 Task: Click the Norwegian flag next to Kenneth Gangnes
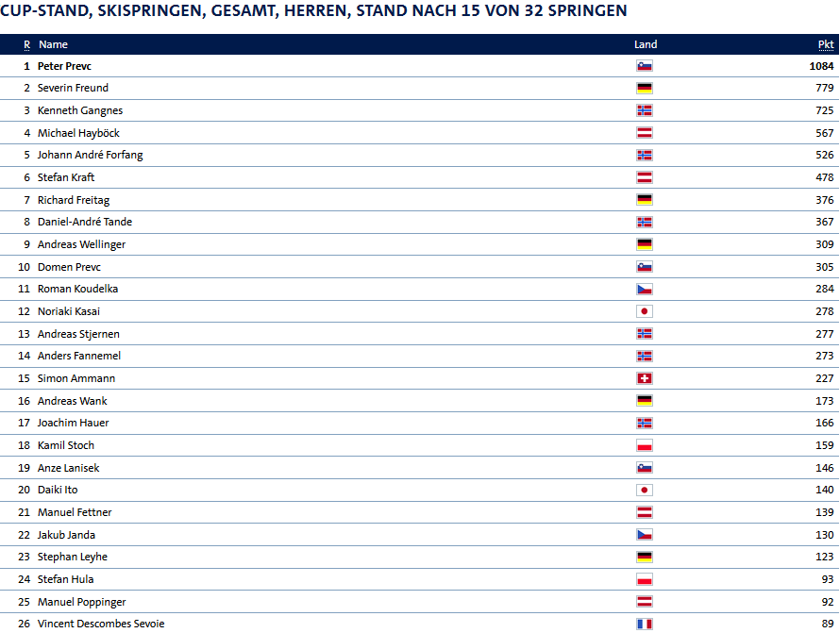click(644, 110)
